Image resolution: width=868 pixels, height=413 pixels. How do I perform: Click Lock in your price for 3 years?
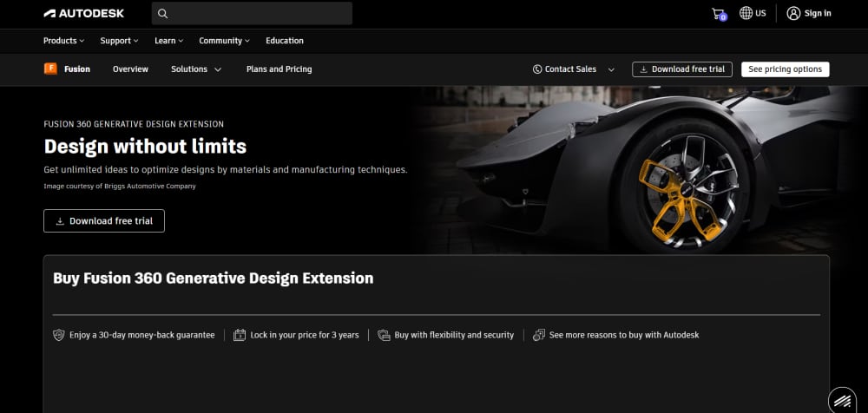click(305, 335)
